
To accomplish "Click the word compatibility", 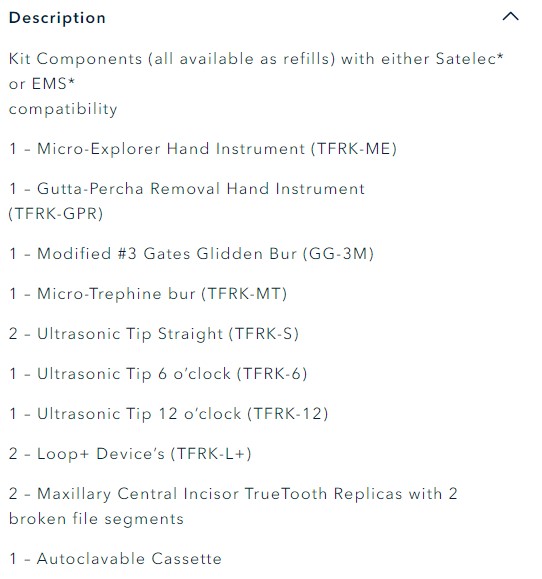I will point(63,109).
